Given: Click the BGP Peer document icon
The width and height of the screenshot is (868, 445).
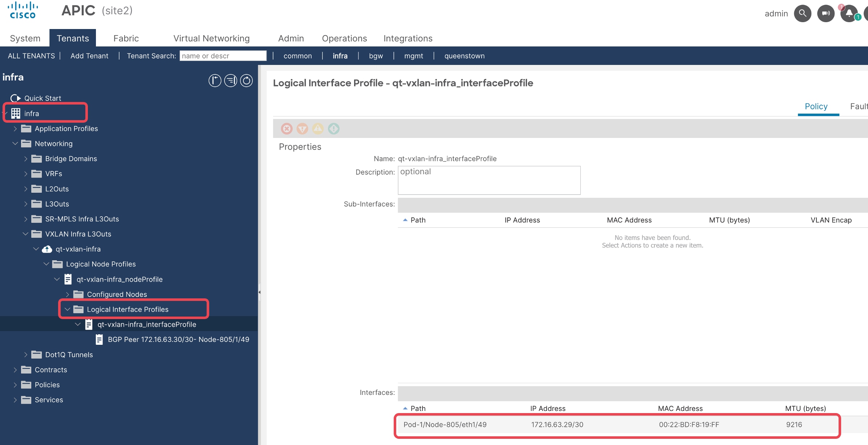Looking at the screenshot, I should click(99, 339).
